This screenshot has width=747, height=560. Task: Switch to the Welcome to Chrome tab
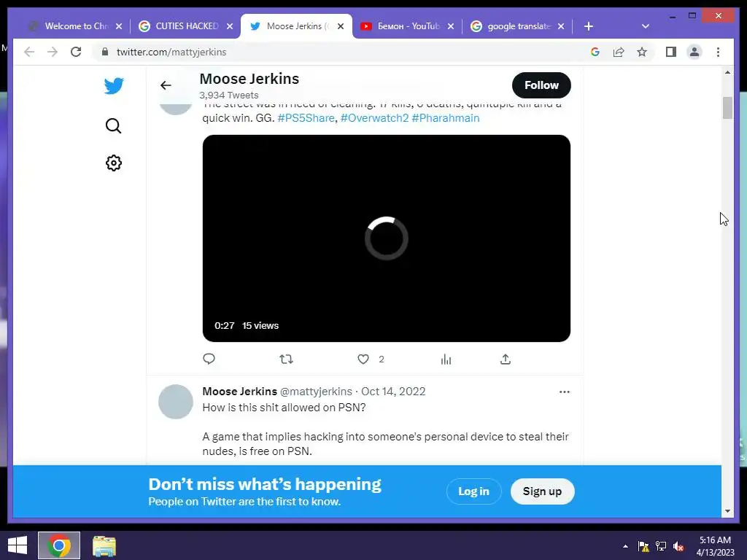pyautogui.click(x=75, y=26)
